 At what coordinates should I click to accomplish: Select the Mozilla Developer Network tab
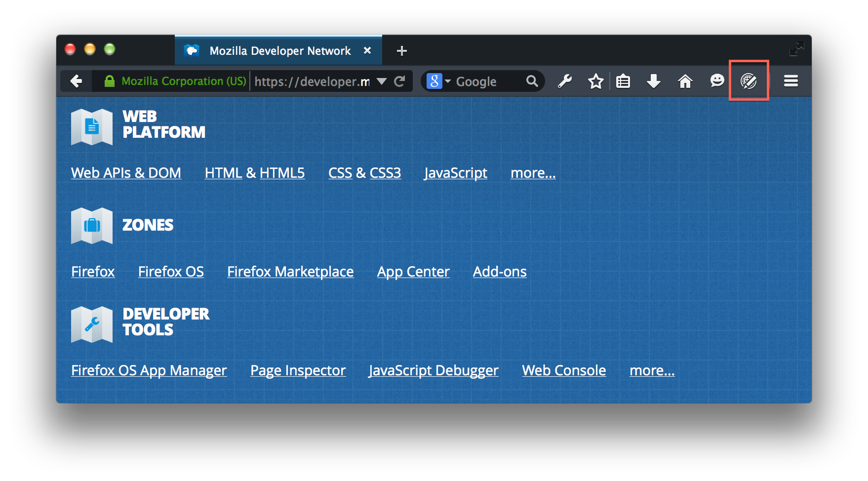point(278,50)
